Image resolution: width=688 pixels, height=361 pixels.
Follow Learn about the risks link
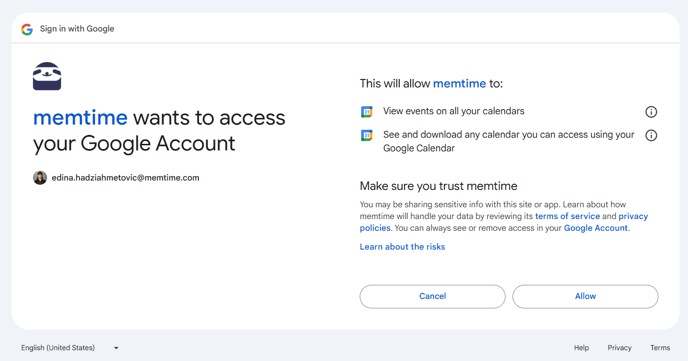(x=402, y=247)
